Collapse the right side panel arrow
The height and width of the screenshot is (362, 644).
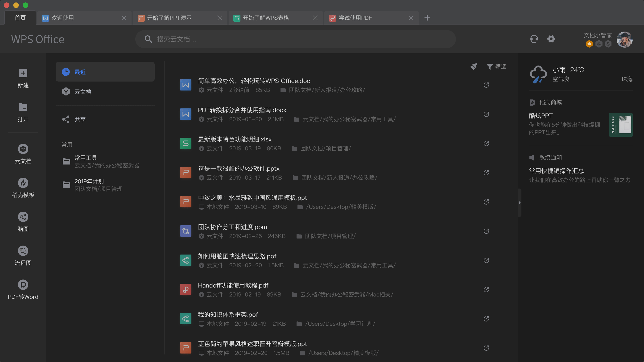pyautogui.click(x=520, y=203)
